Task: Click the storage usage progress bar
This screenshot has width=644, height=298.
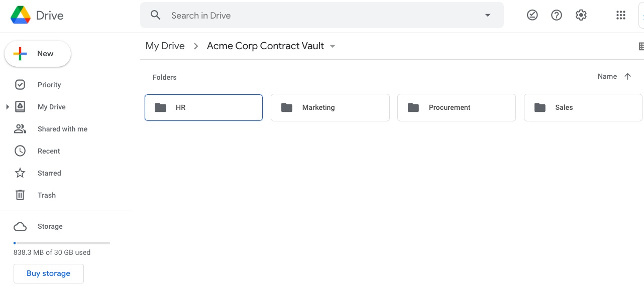Action: tap(62, 243)
